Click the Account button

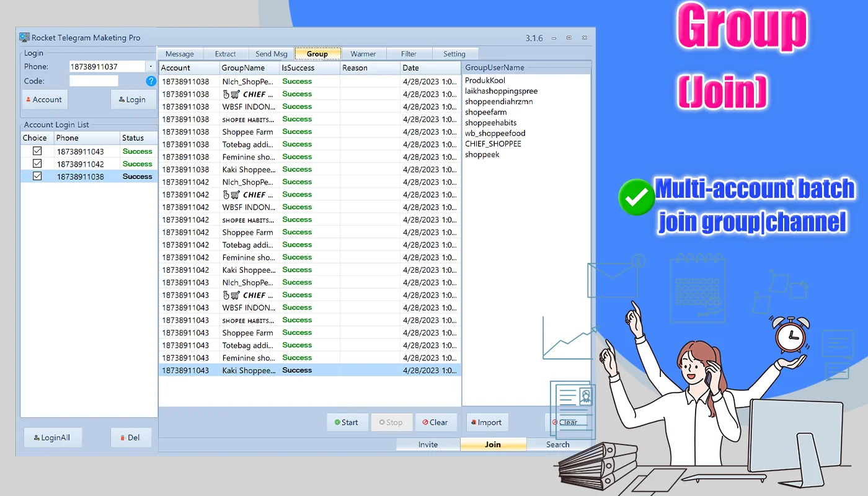tap(44, 99)
